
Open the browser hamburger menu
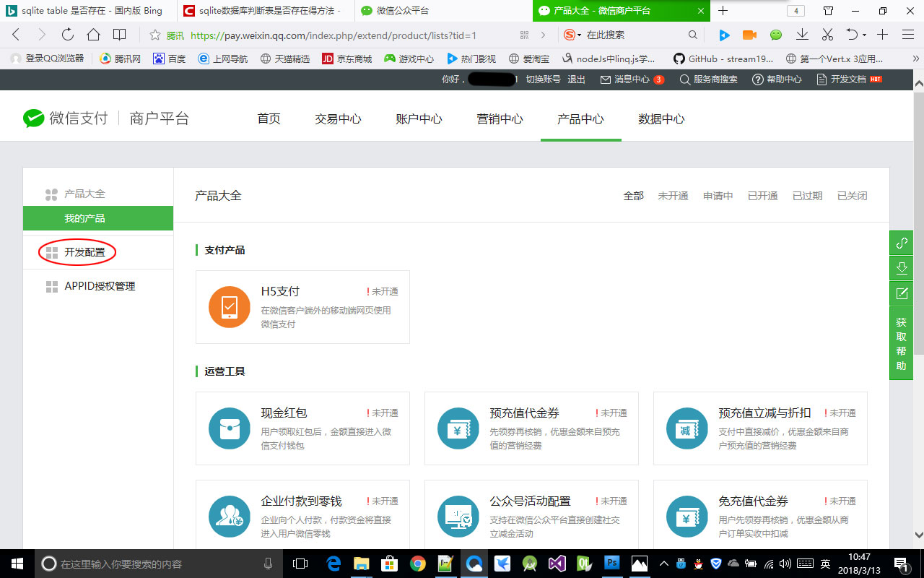click(x=908, y=35)
